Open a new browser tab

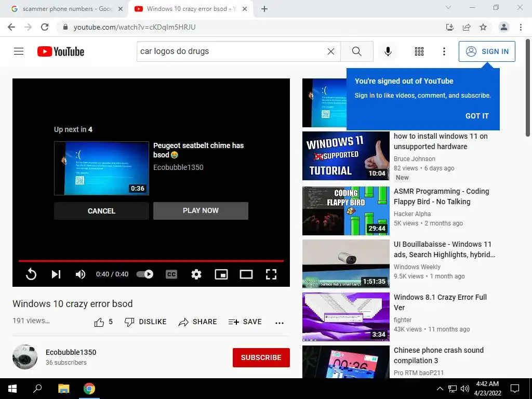point(264,9)
